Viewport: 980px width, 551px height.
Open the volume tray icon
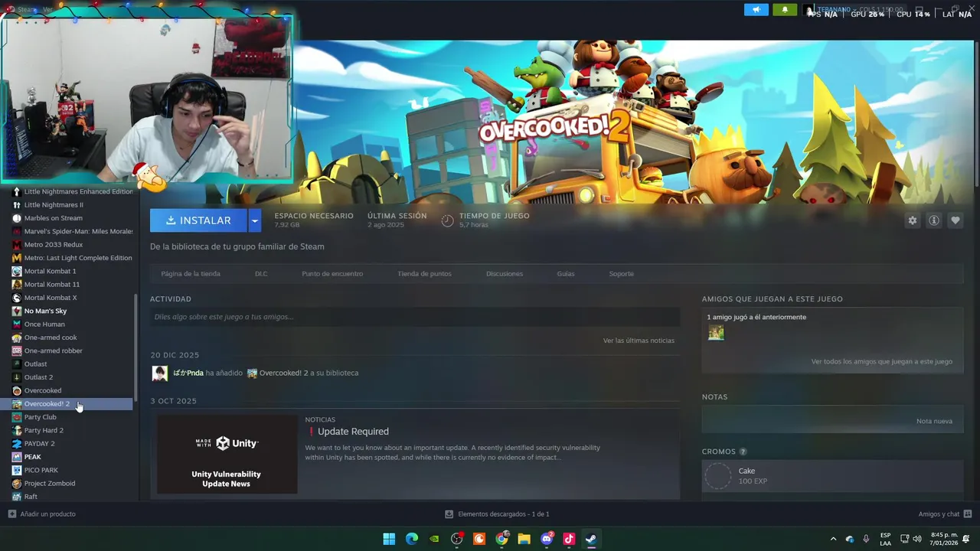(916, 539)
